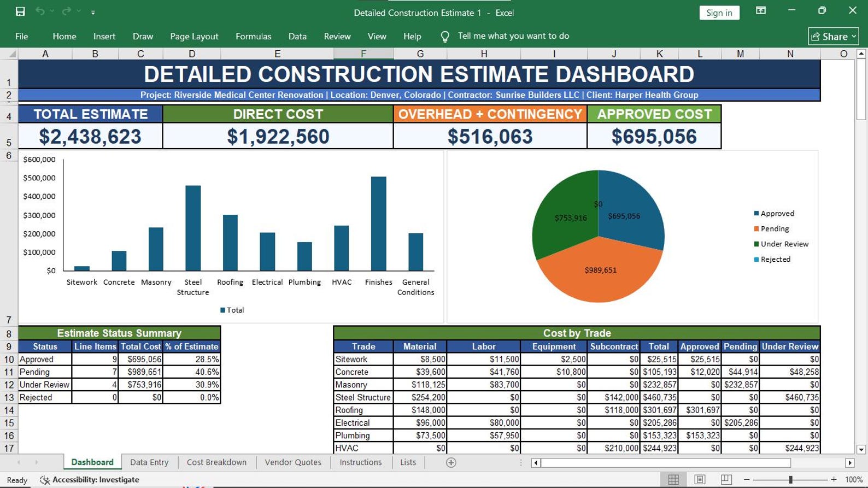Open the Undo history dropdown arrow

click(x=52, y=11)
